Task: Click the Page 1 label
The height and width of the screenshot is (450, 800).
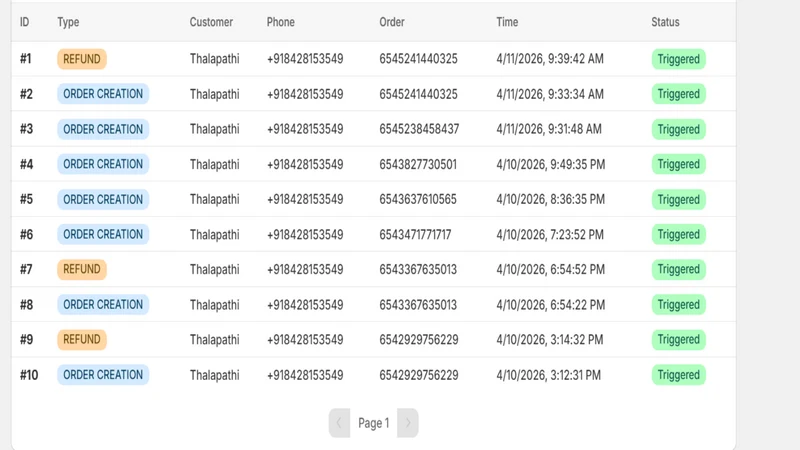Action: pos(373,423)
